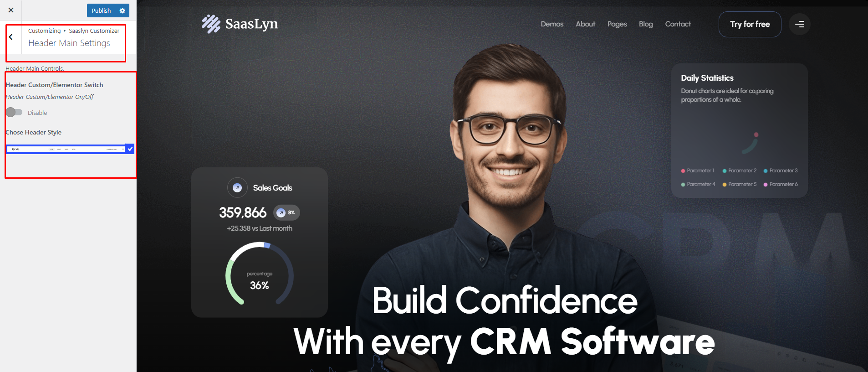Open the hamburger offcanvas menu icon

(x=799, y=24)
